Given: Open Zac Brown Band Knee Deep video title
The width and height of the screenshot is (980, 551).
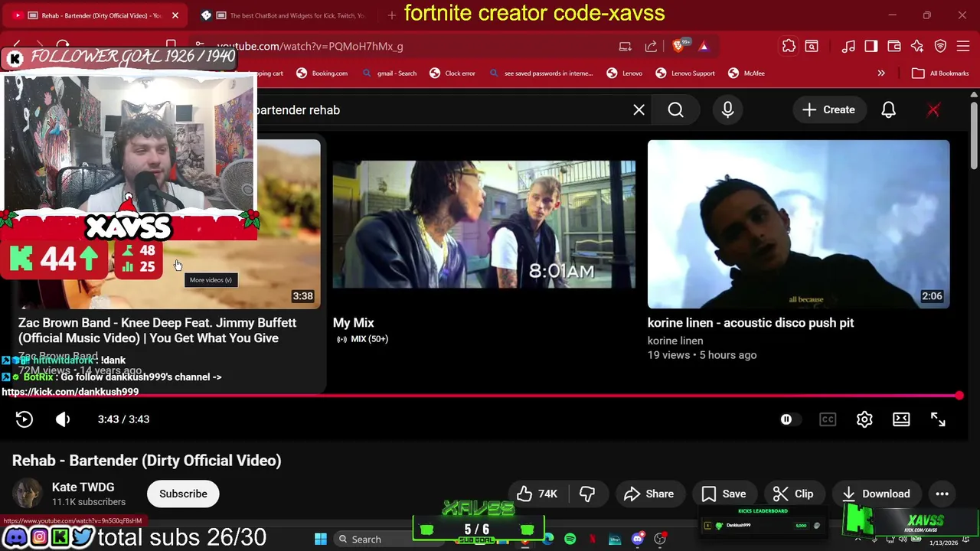Looking at the screenshot, I should point(157,331).
